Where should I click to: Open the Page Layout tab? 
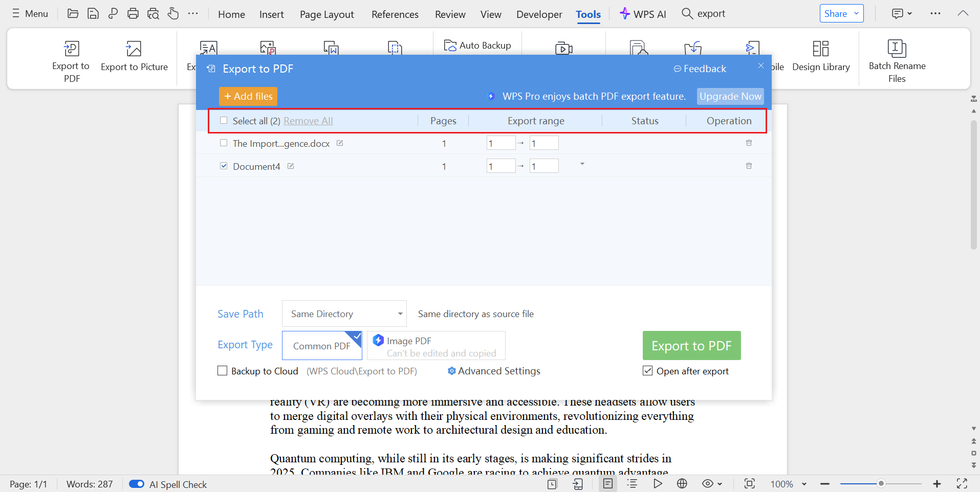click(x=327, y=14)
